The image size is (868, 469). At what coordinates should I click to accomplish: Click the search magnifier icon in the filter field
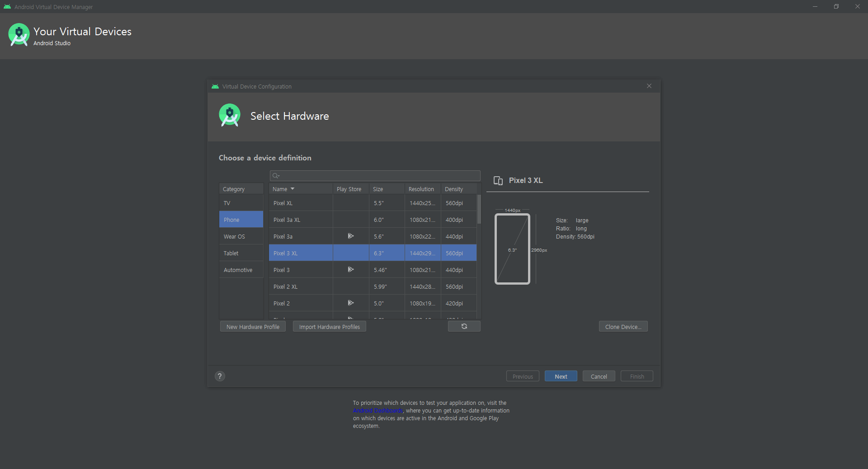click(x=276, y=176)
